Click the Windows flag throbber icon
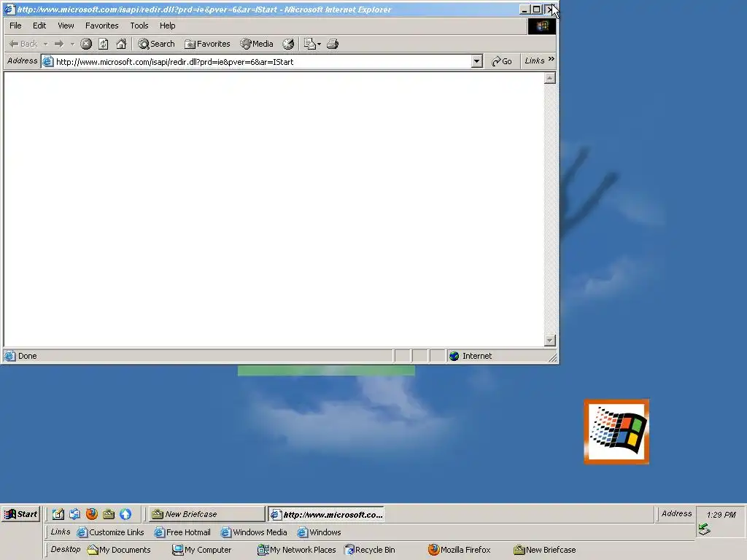The image size is (747, 560). [542, 26]
